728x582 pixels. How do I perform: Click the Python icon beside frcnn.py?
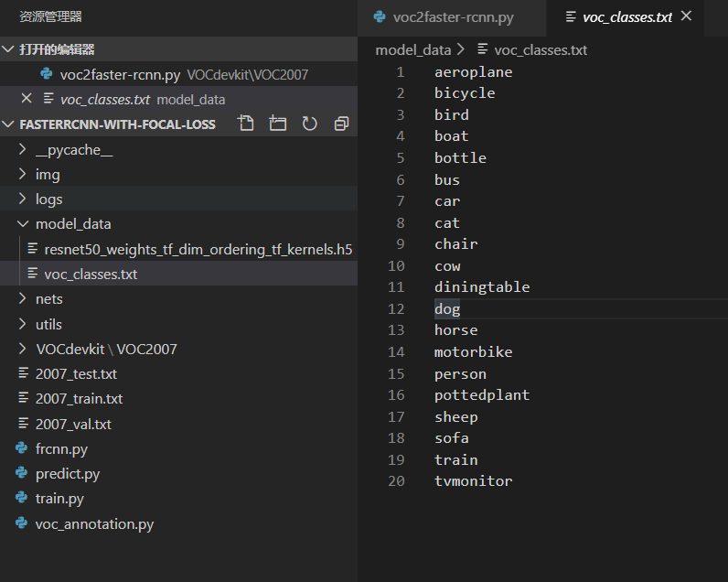[x=21, y=447]
